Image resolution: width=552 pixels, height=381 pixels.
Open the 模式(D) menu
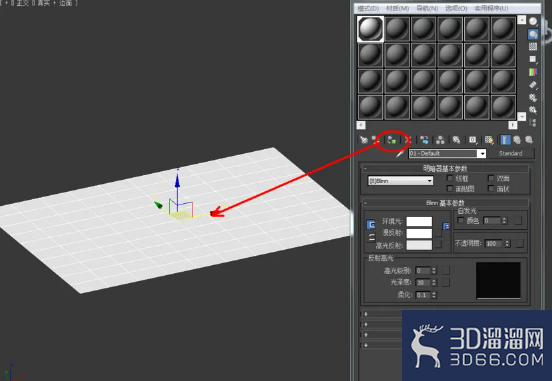(x=368, y=8)
